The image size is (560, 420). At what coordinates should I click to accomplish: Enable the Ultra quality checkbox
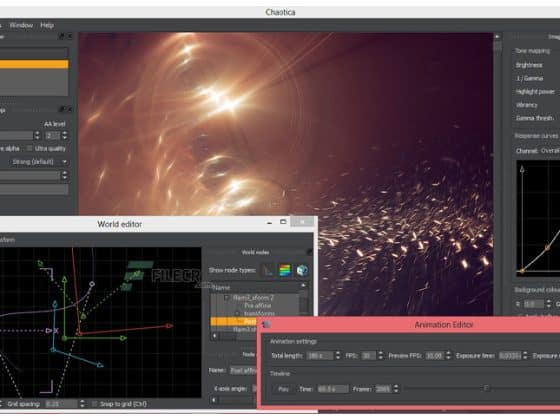point(30,148)
